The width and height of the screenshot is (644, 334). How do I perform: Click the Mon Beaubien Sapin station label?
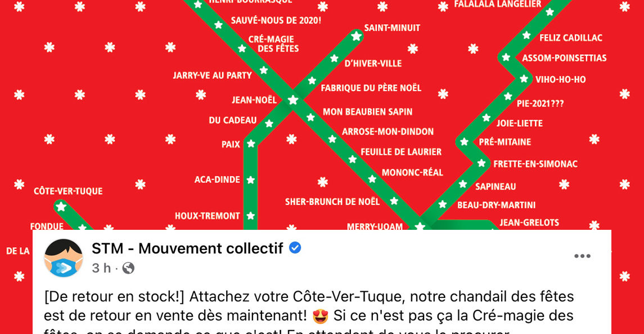(368, 112)
